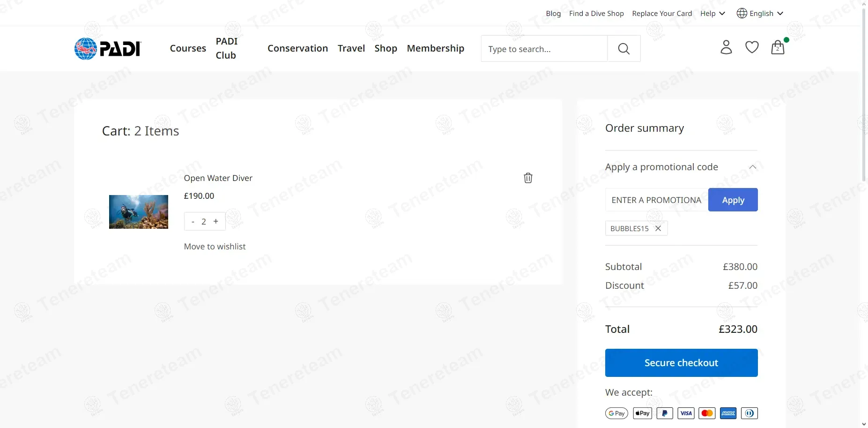Remove the BUBBLES15 promo code
868x428 pixels.
click(658, 228)
